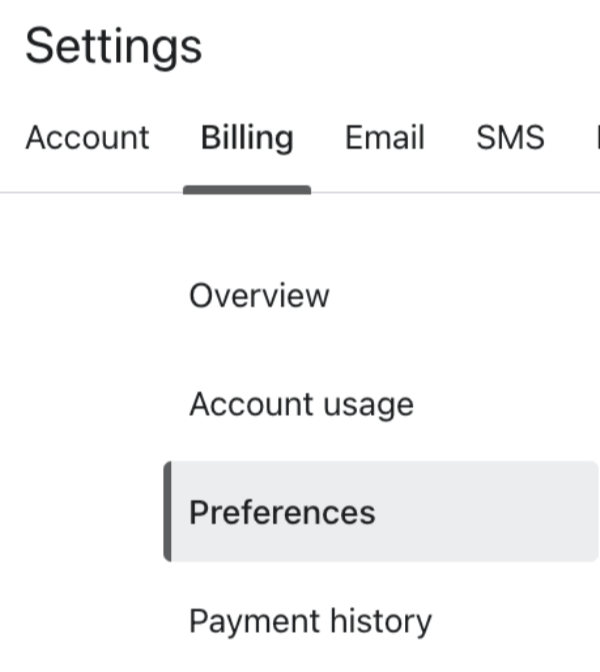Show Account usage details
600x672 pixels.
[x=301, y=405]
